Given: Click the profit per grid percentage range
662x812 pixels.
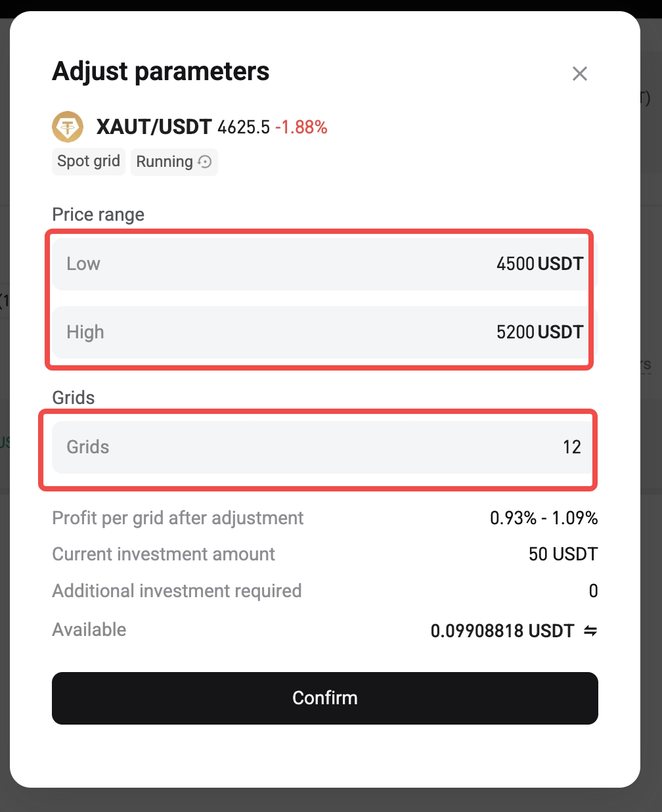Looking at the screenshot, I should [x=544, y=518].
